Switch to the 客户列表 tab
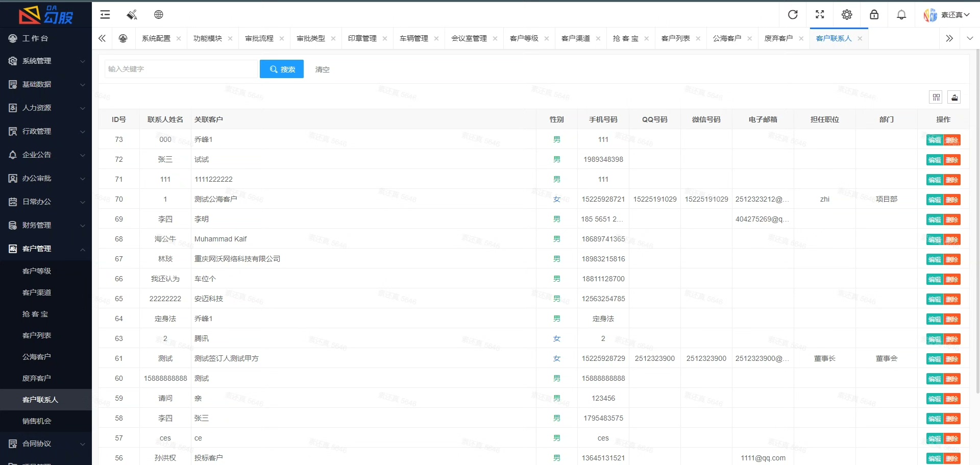This screenshot has height=465, width=980. [675, 38]
